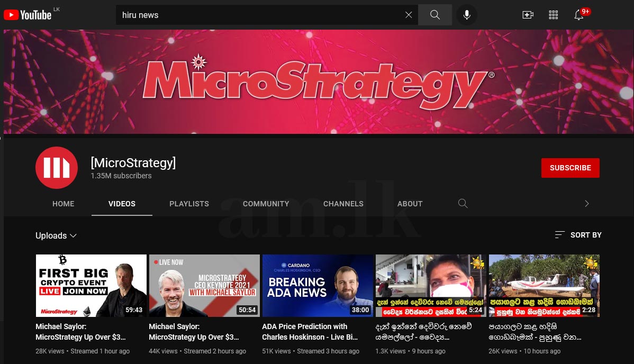Image resolution: width=634 pixels, height=364 pixels.
Task: Open the Sinhala video title from 10 hours ago
Action: [x=535, y=332]
